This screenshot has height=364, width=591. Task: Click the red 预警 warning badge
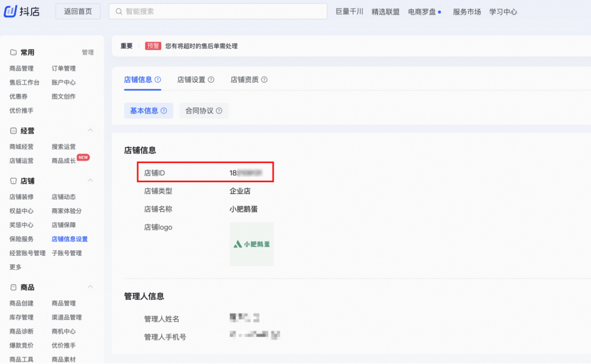[153, 46]
